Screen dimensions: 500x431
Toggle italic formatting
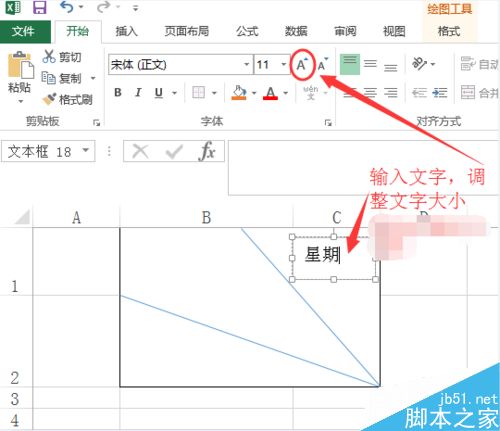point(138,92)
